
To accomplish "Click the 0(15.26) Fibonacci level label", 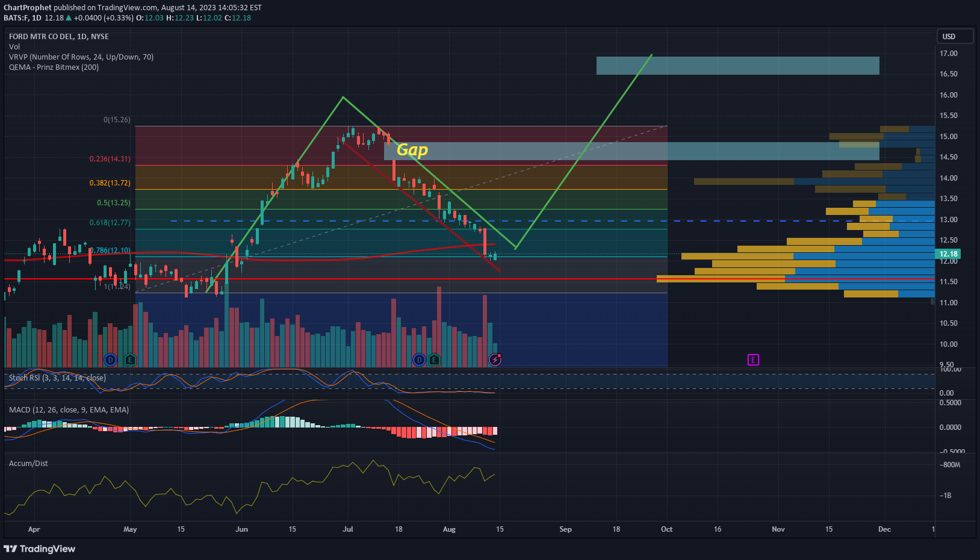I will [117, 120].
